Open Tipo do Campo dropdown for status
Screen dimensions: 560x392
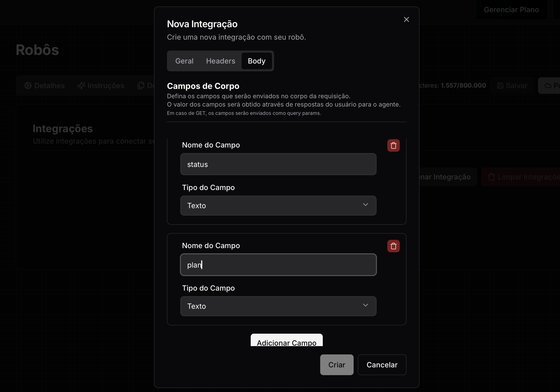point(278,206)
